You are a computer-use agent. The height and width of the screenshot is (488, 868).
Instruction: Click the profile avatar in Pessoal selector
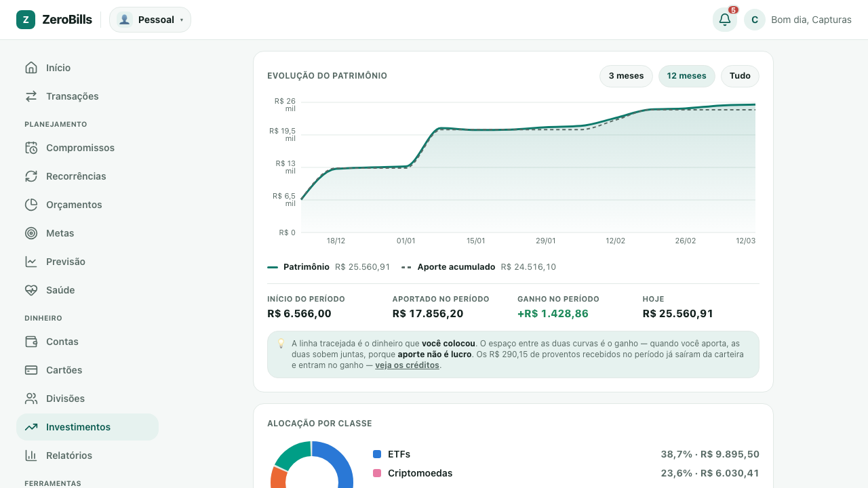click(x=124, y=20)
